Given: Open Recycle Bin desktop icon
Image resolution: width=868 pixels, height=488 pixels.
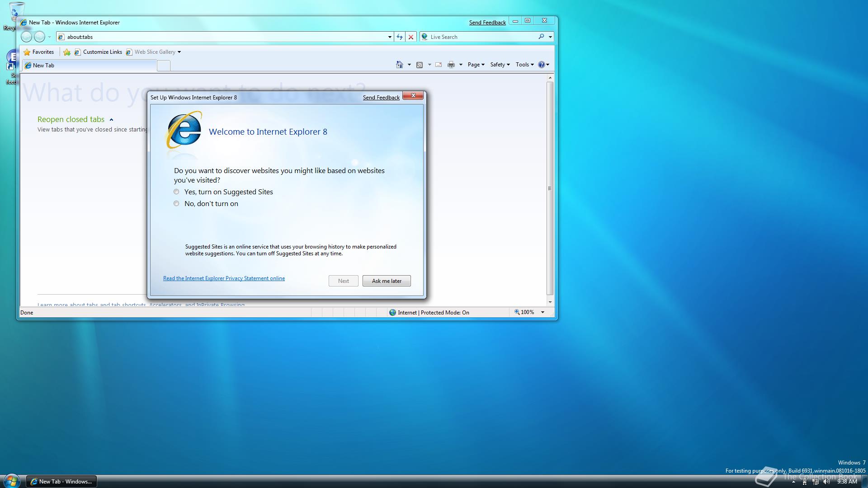Looking at the screenshot, I should coord(16,16).
